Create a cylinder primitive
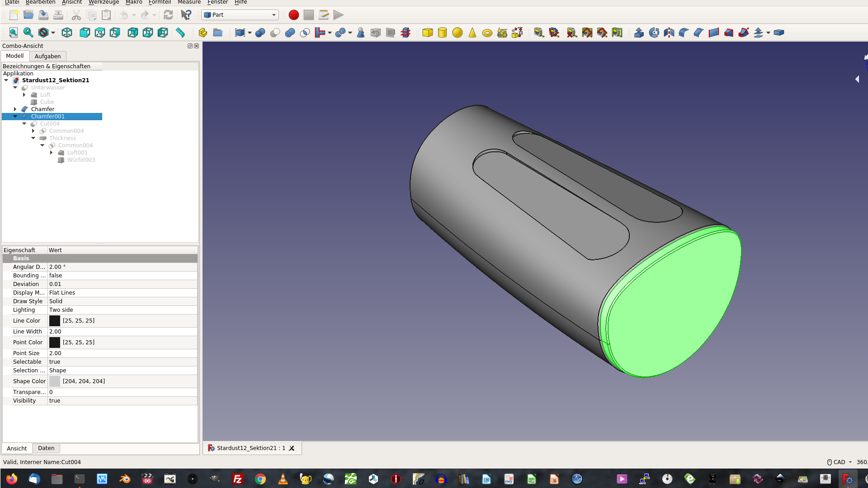The height and width of the screenshot is (488, 868). coord(442,33)
